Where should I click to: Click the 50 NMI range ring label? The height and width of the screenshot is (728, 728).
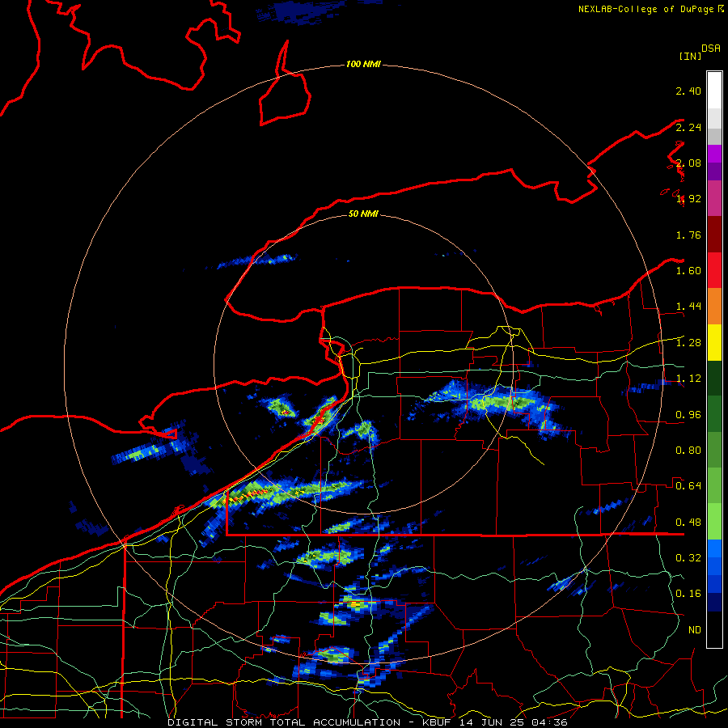pyautogui.click(x=363, y=214)
